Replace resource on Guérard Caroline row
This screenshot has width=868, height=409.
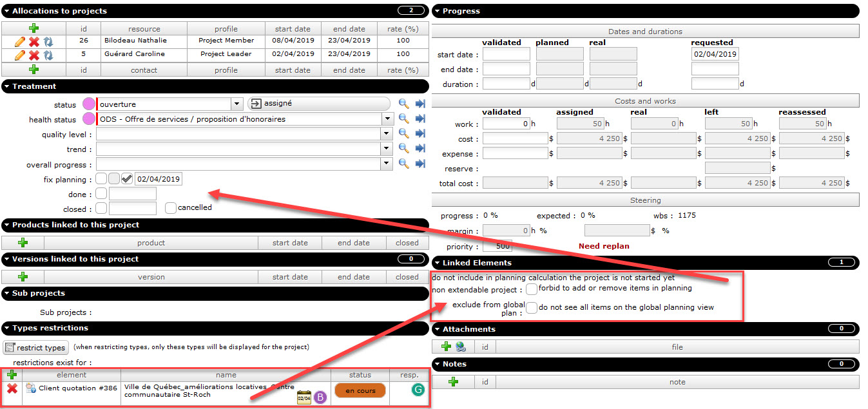tap(48, 55)
